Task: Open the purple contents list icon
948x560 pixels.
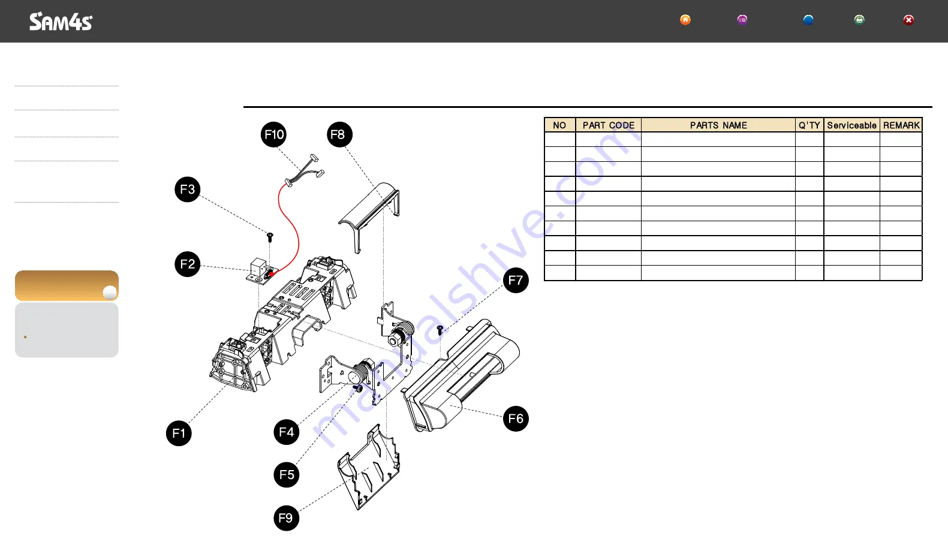Action: coord(742,20)
